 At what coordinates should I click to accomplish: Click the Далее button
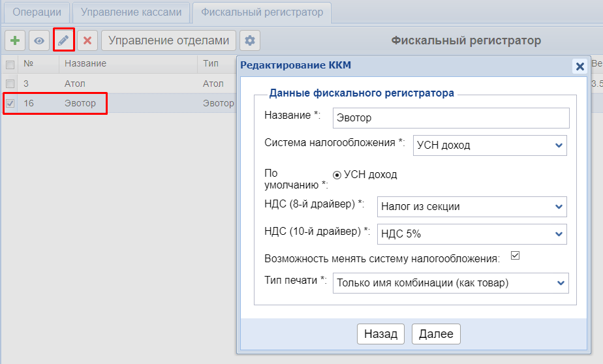pos(436,334)
